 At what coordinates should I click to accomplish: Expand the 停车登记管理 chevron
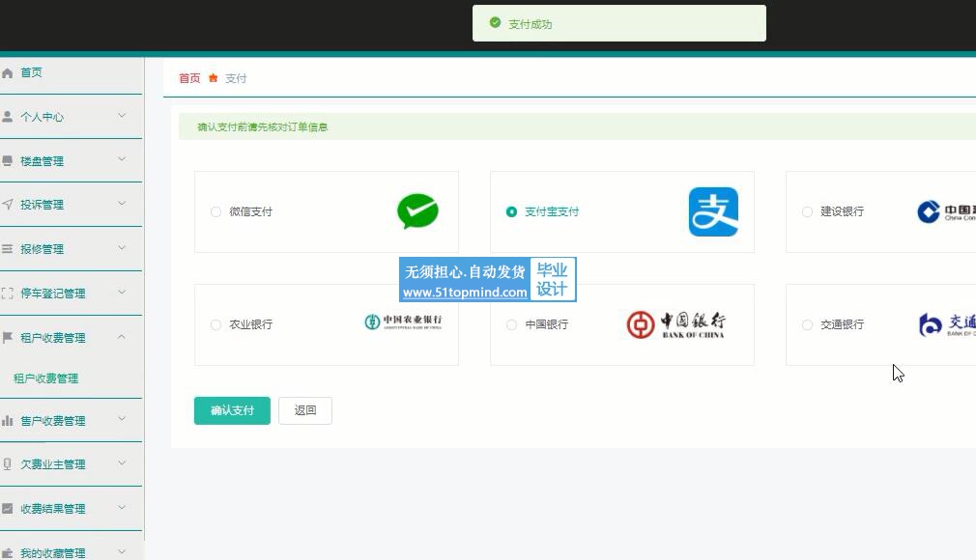click(x=122, y=292)
